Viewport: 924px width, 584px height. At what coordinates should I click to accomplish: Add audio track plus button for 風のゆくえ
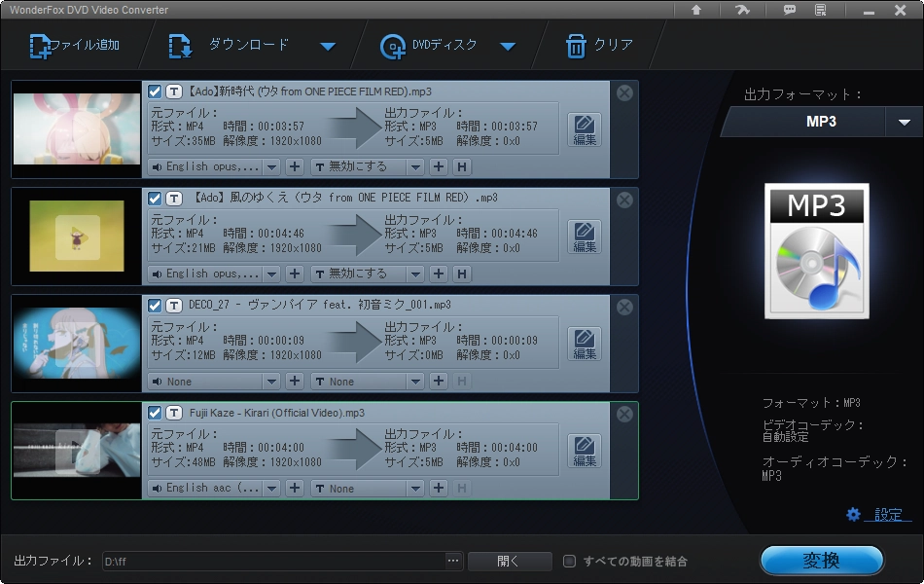(x=295, y=274)
